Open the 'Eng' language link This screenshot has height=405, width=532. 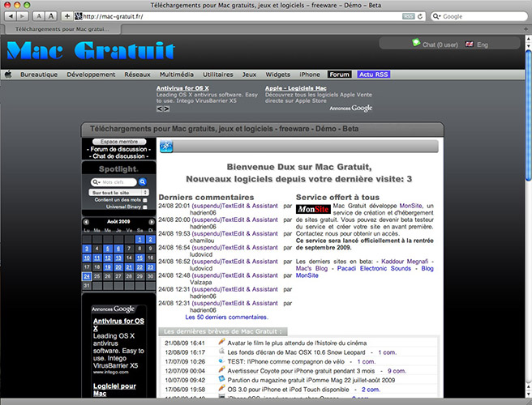482,45
